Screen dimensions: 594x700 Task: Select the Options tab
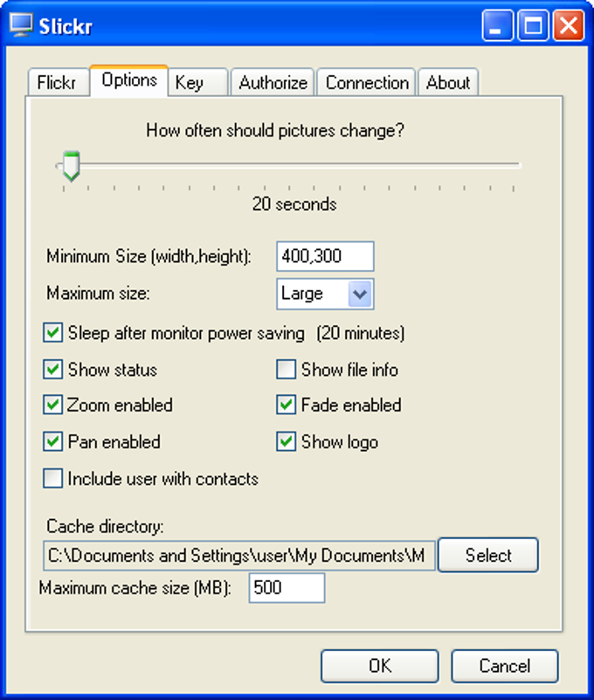pos(129,80)
